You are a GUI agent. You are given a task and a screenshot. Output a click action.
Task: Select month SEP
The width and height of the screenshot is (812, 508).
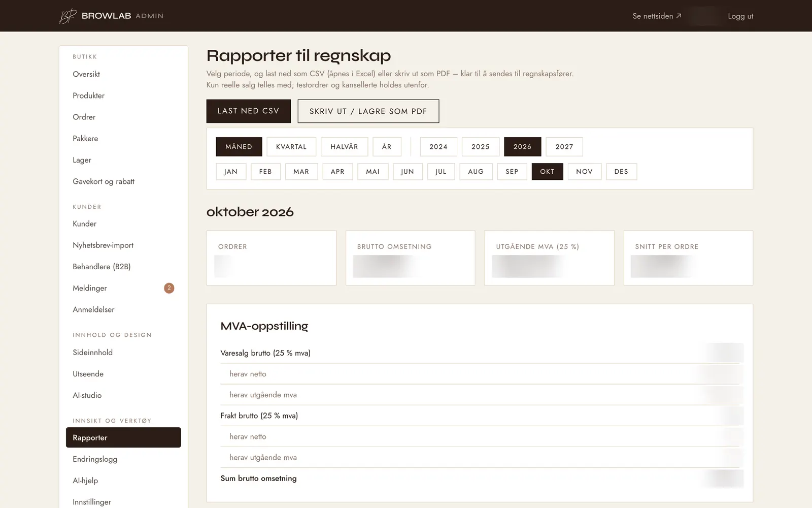512,172
